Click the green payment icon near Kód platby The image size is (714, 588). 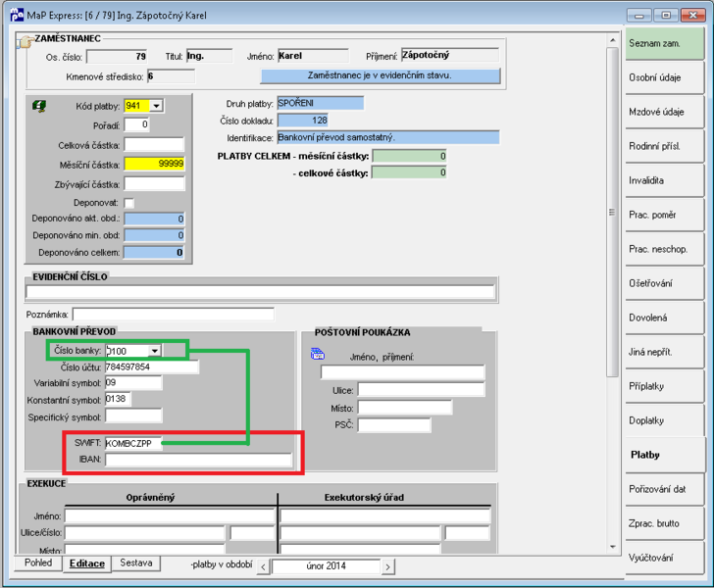[39, 107]
